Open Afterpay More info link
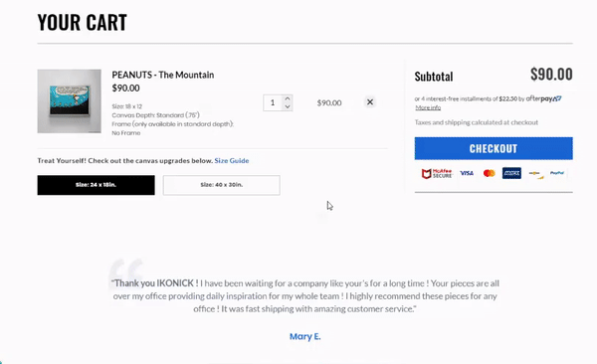 (428, 107)
